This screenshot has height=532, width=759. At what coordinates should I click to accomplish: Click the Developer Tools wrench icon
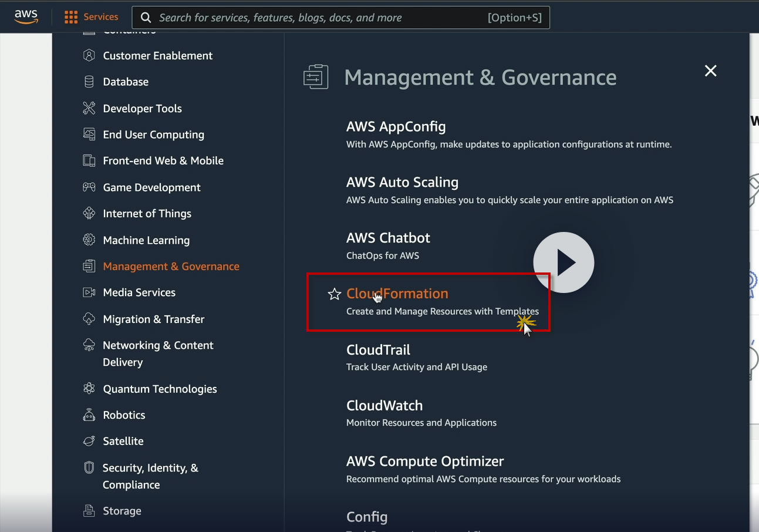[89, 108]
